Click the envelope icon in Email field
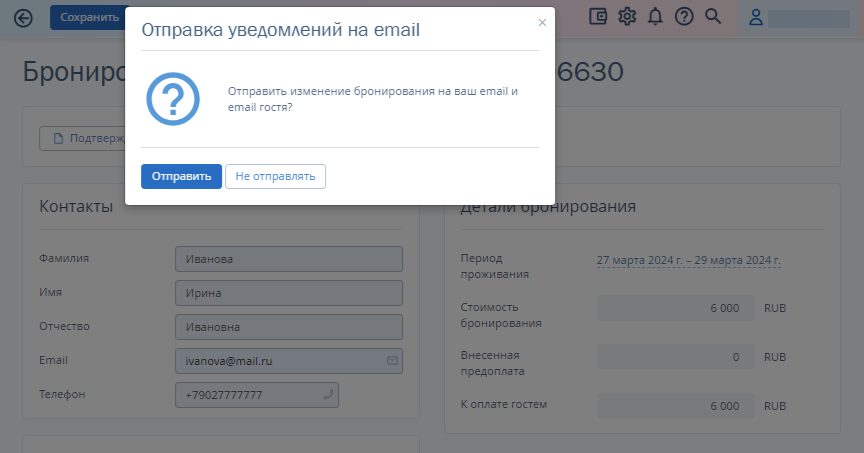Image resolution: width=864 pixels, height=453 pixels. pyautogui.click(x=392, y=360)
